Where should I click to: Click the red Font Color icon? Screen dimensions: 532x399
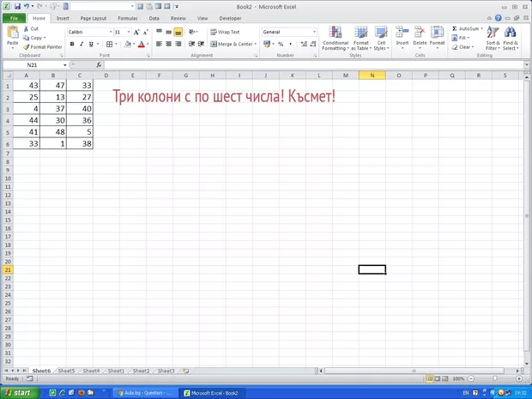(x=142, y=44)
